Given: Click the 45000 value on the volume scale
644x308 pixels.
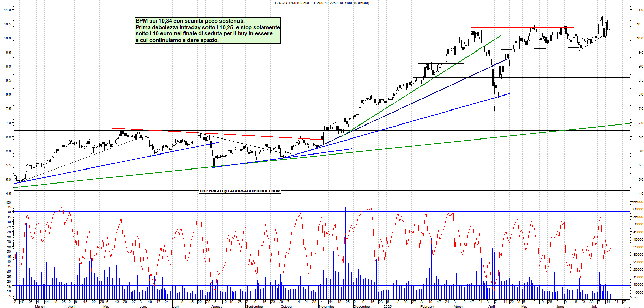Looking at the screenshot, I should (638, 232).
